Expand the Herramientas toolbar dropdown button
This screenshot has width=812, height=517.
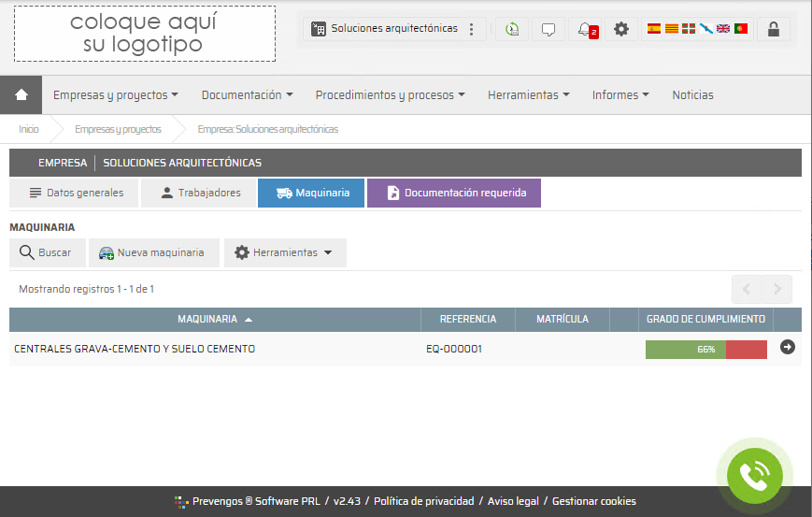click(x=285, y=252)
